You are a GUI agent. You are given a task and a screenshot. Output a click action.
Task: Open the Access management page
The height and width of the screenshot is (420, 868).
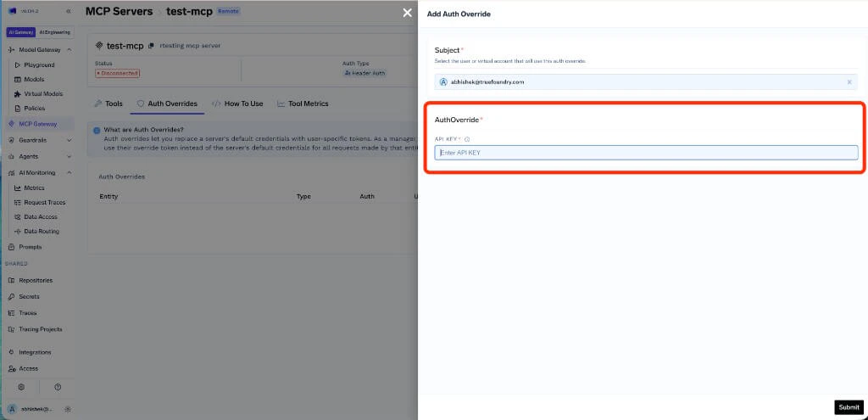tap(28, 368)
